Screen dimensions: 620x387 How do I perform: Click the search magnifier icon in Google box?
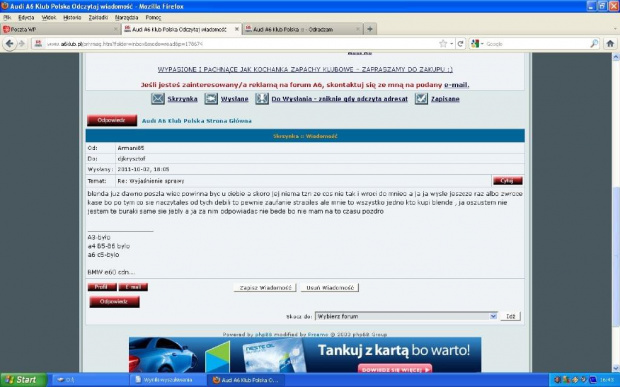tap(594, 44)
